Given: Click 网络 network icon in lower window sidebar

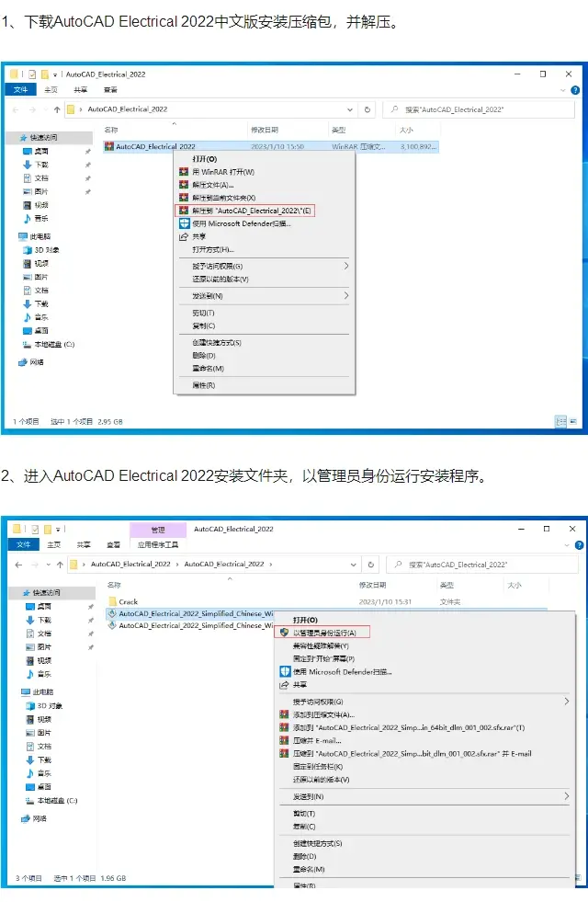Looking at the screenshot, I should [x=26, y=818].
